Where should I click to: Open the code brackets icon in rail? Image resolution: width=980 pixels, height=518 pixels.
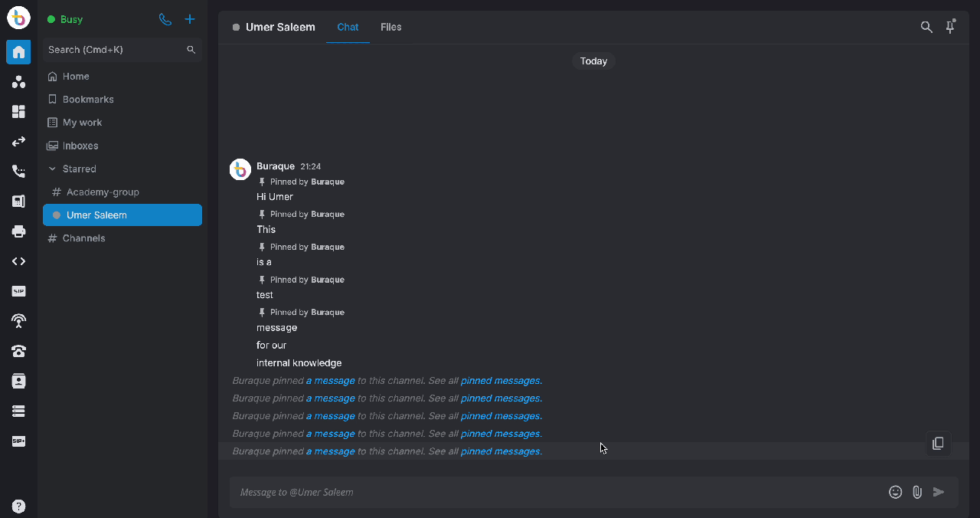19,261
